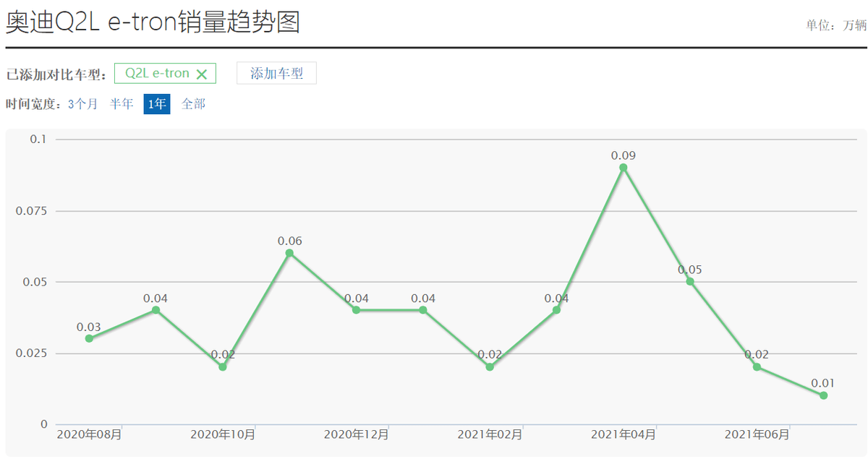This screenshot has height=459, width=868.
Task: Click the peak 0.09 data point
Action: [x=624, y=168]
